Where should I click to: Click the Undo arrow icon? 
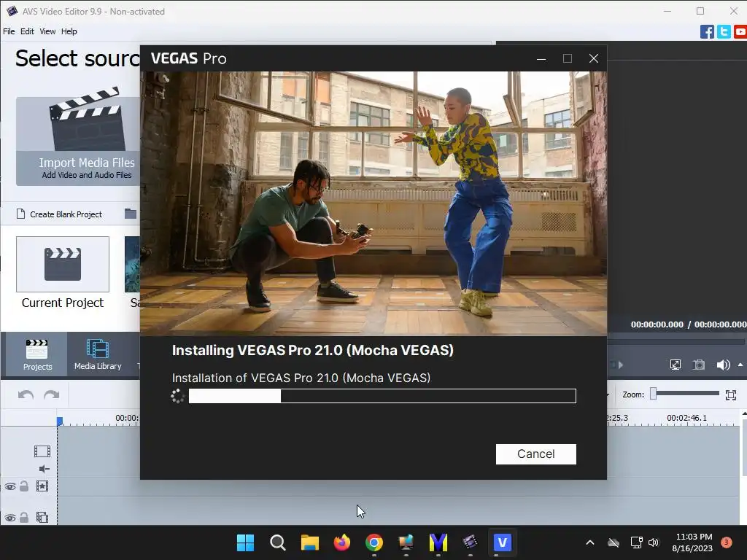tap(26, 394)
